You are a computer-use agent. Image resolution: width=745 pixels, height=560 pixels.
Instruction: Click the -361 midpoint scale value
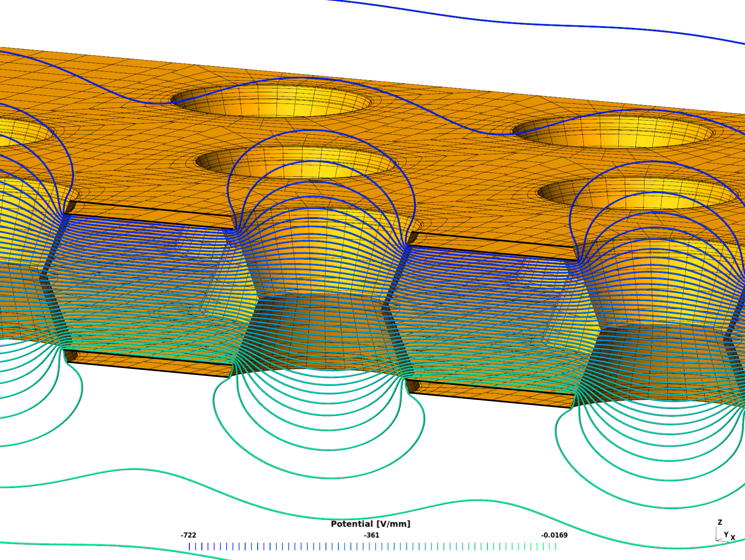[372, 535]
